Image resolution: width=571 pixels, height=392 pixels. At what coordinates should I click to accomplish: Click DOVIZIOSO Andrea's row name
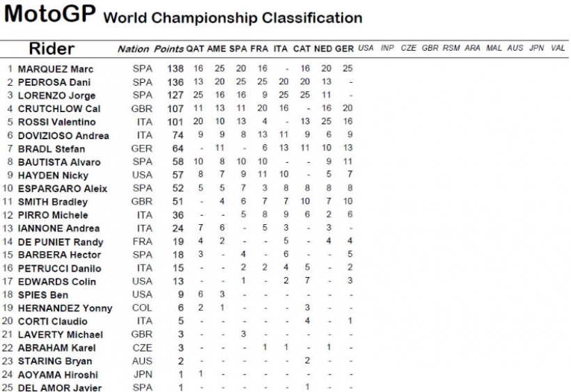tap(63, 136)
